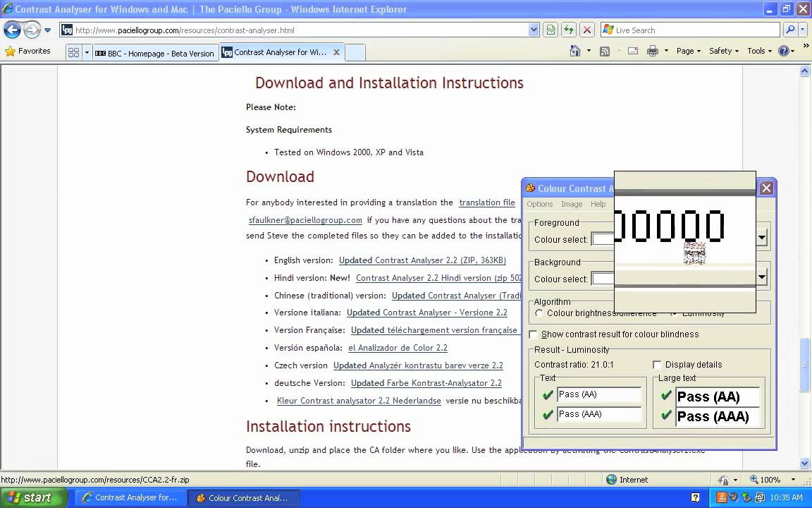Open the Print options dropdown arrow
The image size is (812, 508).
667,51
